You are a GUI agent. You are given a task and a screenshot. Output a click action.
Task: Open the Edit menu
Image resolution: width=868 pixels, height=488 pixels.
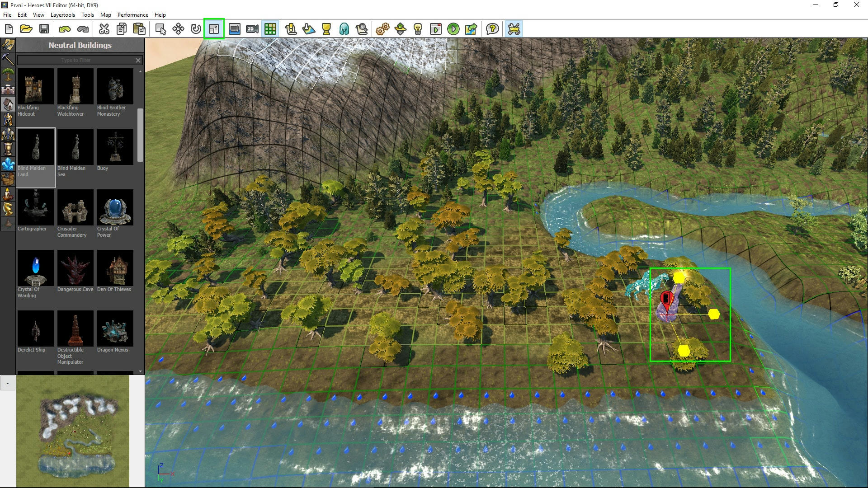click(22, 15)
